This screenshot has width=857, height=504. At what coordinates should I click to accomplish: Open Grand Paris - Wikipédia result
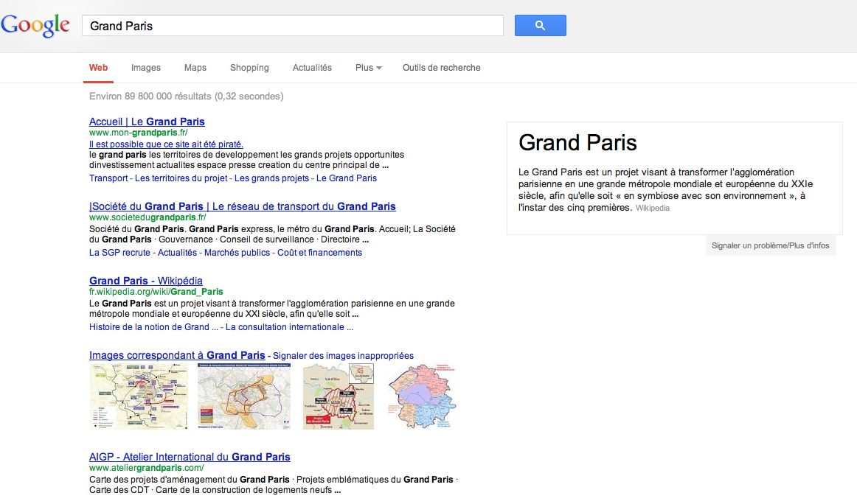pos(146,281)
